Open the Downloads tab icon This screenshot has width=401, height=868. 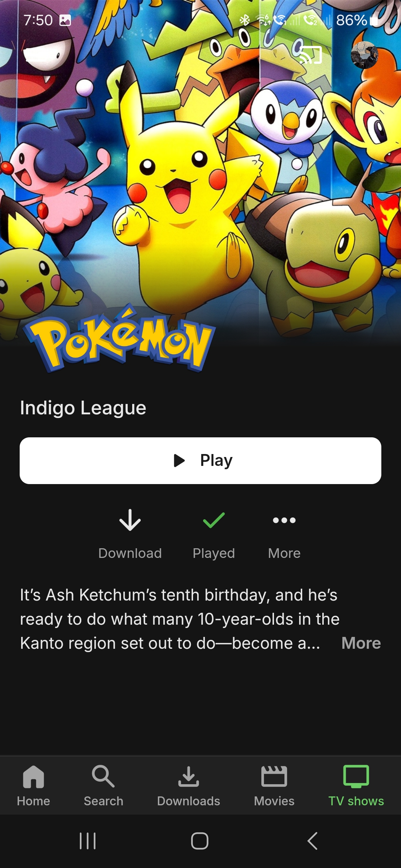pyautogui.click(x=189, y=776)
